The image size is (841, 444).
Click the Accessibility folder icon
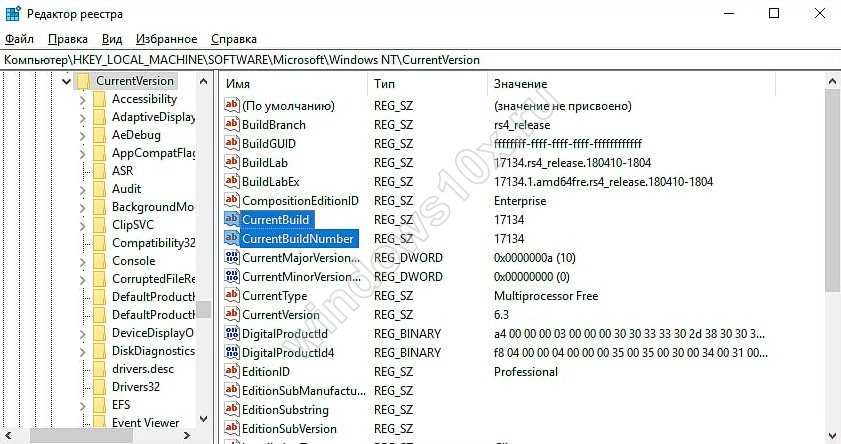tap(99, 99)
